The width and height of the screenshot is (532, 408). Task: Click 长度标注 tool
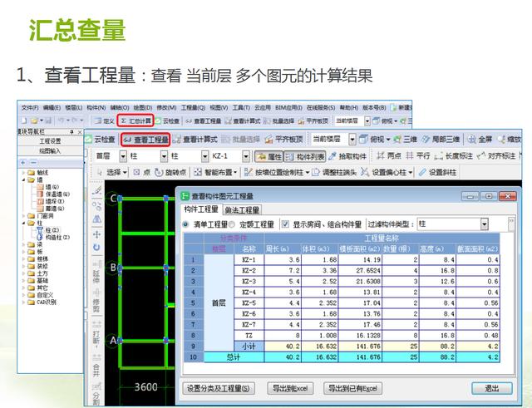pos(454,156)
